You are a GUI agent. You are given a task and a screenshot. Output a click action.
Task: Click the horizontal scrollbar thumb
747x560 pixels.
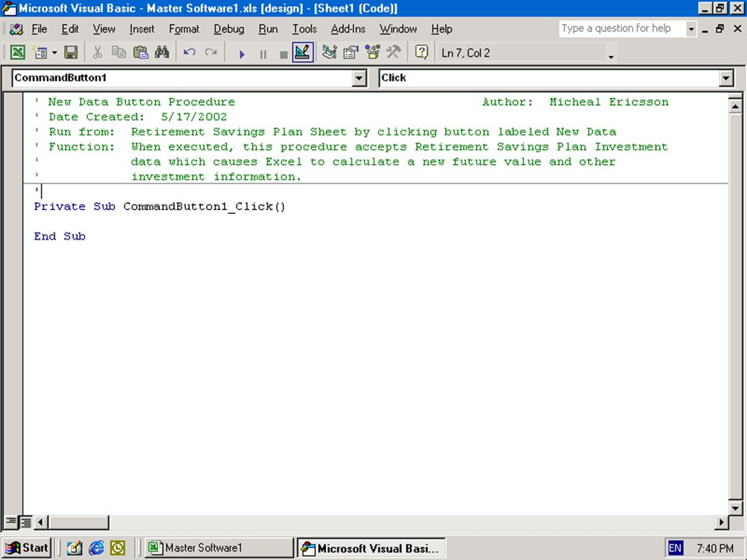pos(78,523)
